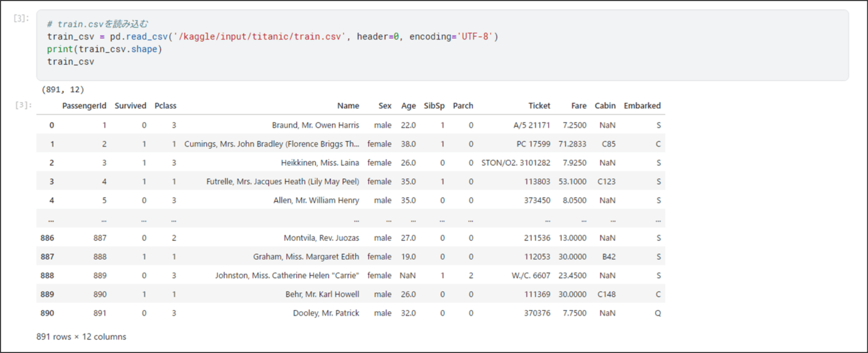Click fare value 53.1000
The image size is (868, 353).
(572, 181)
